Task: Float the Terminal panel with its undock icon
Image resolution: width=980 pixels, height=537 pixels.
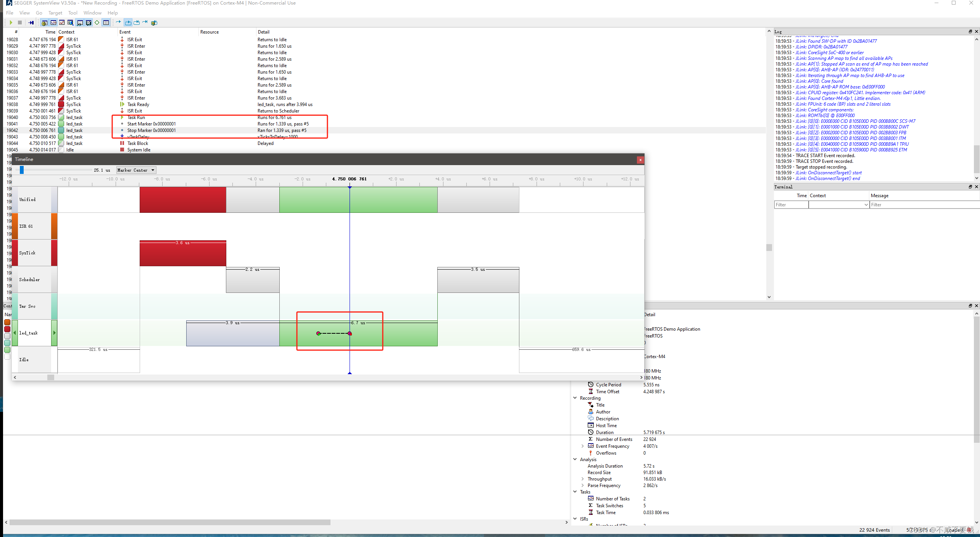Action: pyautogui.click(x=970, y=187)
